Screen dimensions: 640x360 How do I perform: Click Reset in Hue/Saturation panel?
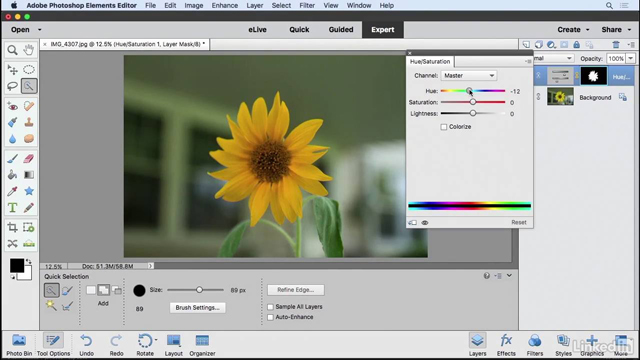tap(519, 222)
